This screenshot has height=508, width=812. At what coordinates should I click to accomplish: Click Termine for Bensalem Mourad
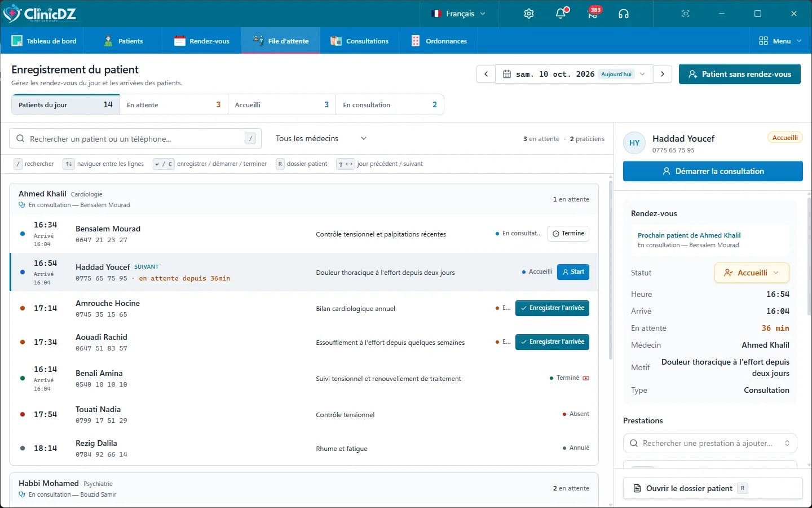coord(568,234)
